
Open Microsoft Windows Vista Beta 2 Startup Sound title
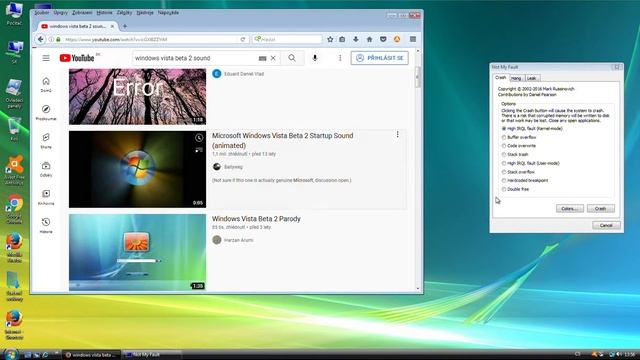[282, 140]
